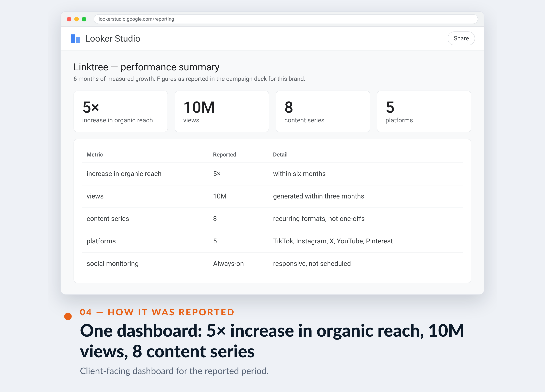Click the '5×' reported value in table
Image resolution: width=545 pixels, height=392 pixels.
click(216, 174)
